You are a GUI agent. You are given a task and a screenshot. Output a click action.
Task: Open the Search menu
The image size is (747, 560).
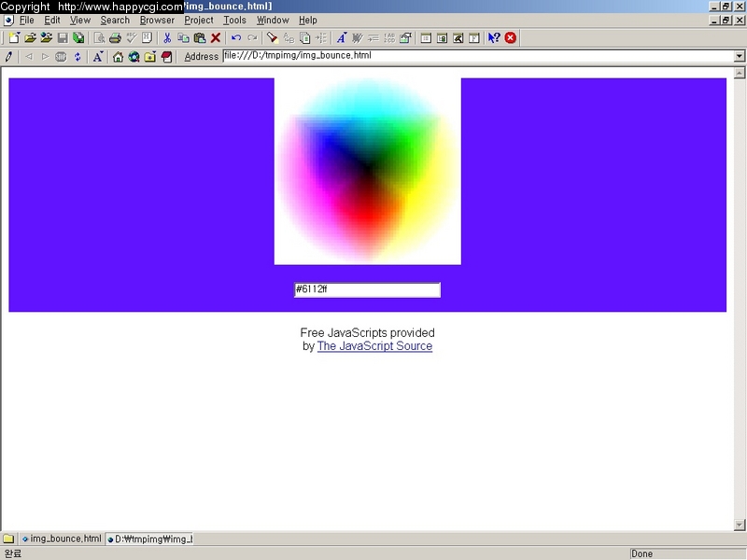point(115,20)
